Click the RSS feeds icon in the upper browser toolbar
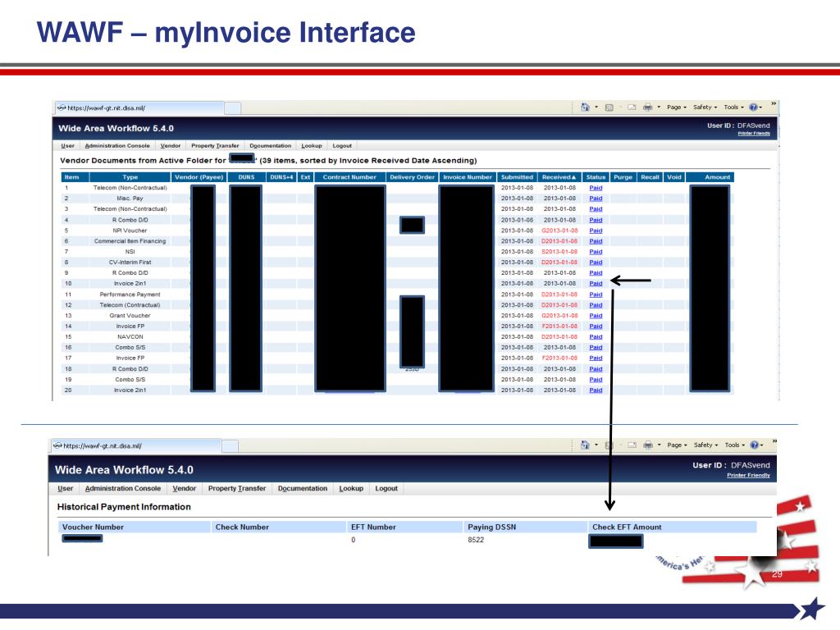840x630 pixels. (609, 107)
